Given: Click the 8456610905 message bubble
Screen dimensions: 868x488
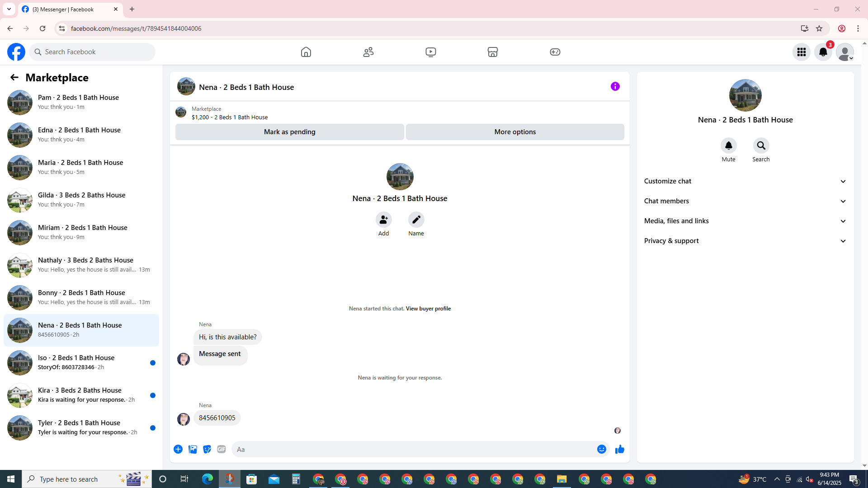Looking at the screenshot, I should click(217, 418).
